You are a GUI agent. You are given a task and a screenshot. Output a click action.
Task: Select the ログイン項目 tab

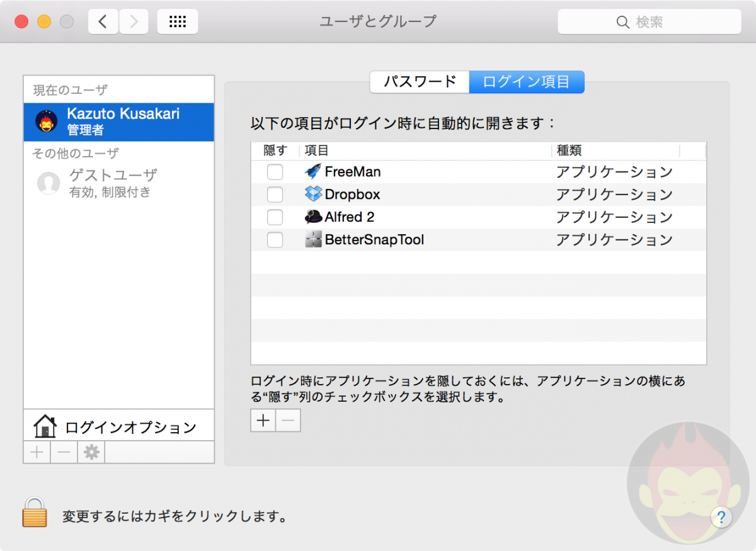tap(527, 82)
